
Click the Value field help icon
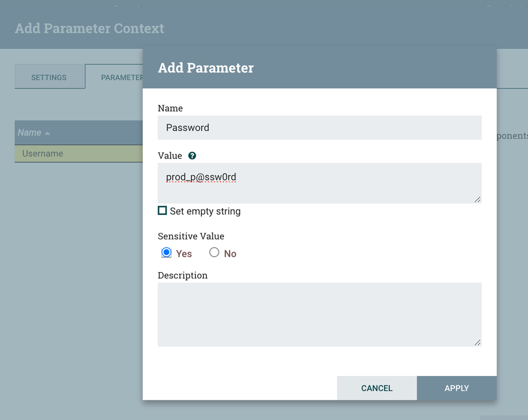(x=192, y=156)
